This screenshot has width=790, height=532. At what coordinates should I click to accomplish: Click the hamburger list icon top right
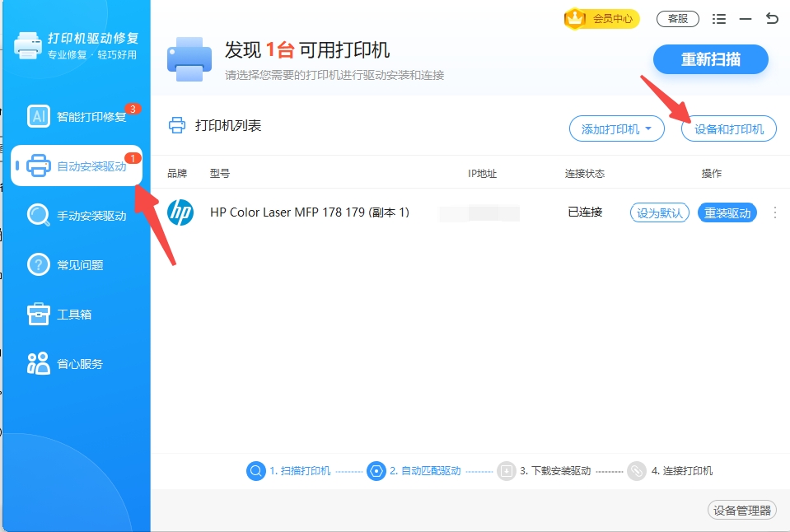(718, 17)
